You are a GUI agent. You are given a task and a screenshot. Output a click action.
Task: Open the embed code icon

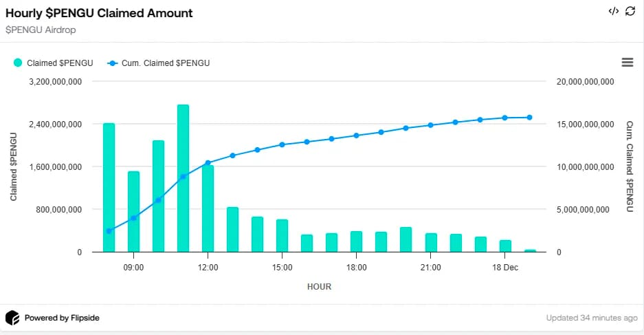point(614,11)
